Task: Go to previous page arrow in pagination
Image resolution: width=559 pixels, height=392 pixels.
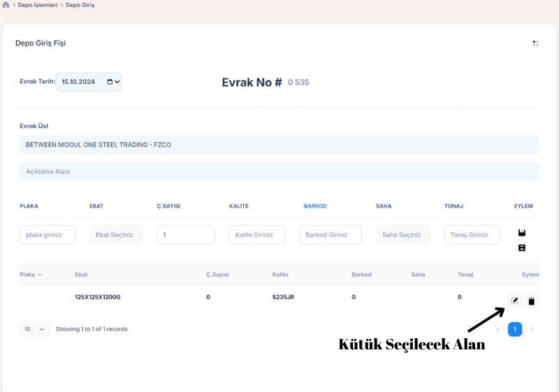Action: point(498,329)
